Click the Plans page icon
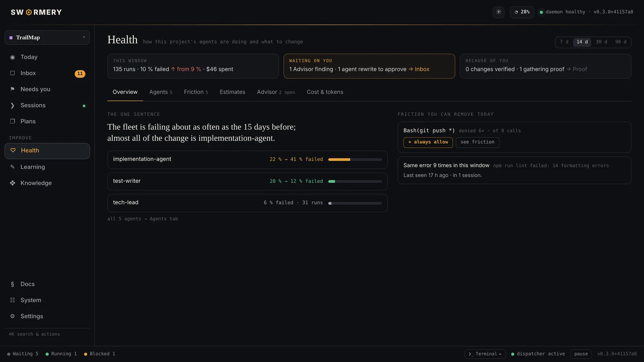Image resolution: width=644 pixels, height=362 pixels. pyautogui.click(x=12, y=121)
